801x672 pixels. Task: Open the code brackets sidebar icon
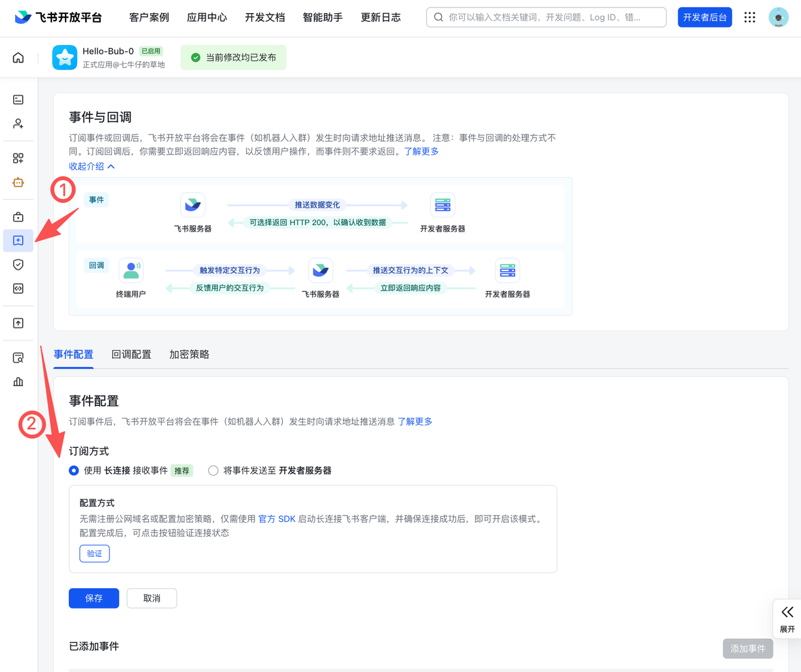[18, 288]
